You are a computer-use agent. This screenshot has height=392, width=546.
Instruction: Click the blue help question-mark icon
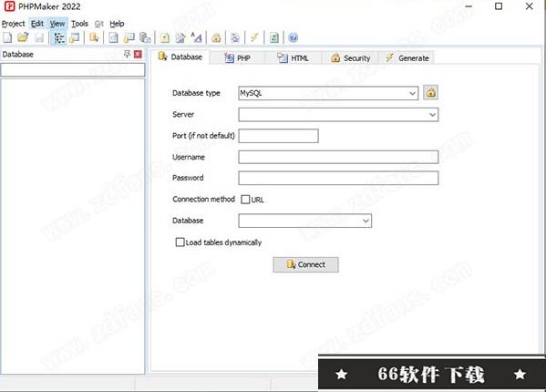[x=294, y=37]
